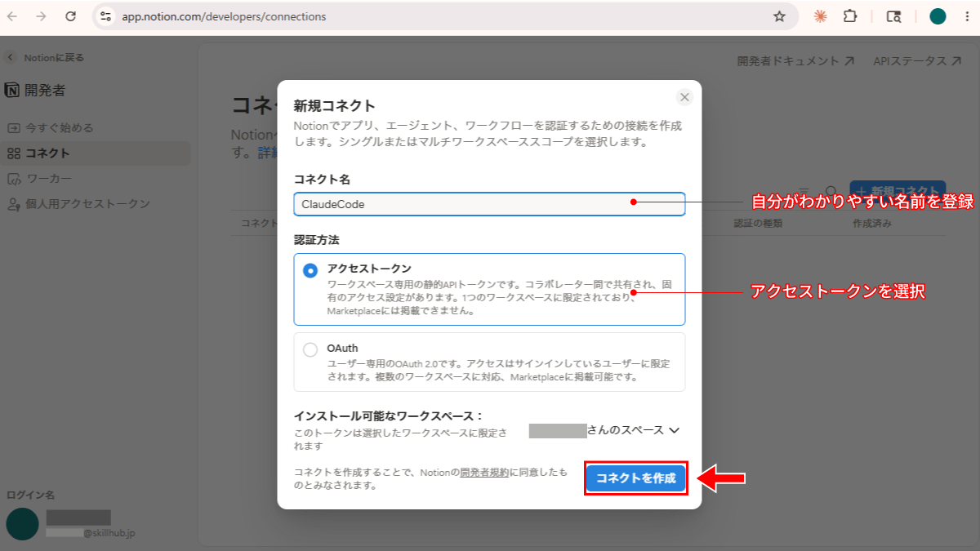
Task: Click the browser forward arrow
Action: tap(42, 16)
